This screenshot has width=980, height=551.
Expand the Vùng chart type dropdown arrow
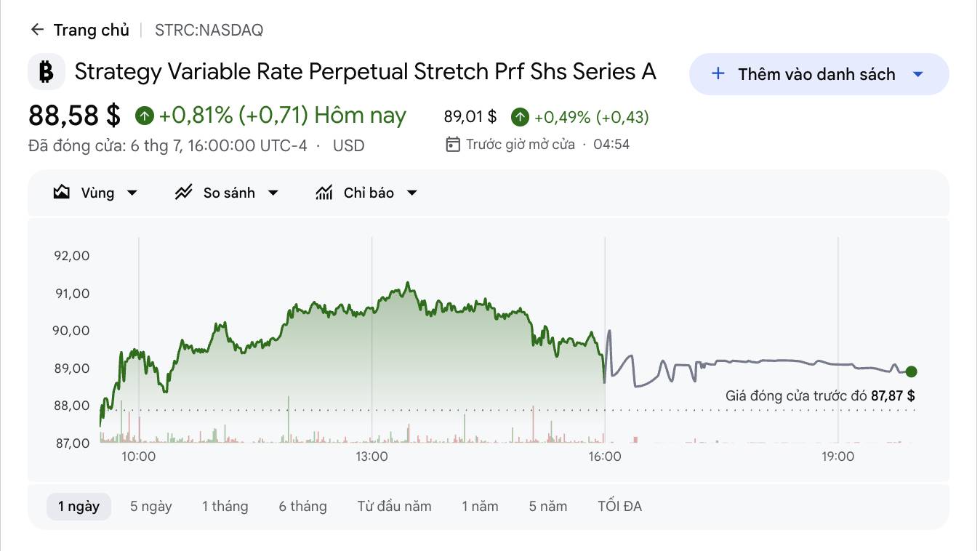click(x=132, y=193)
